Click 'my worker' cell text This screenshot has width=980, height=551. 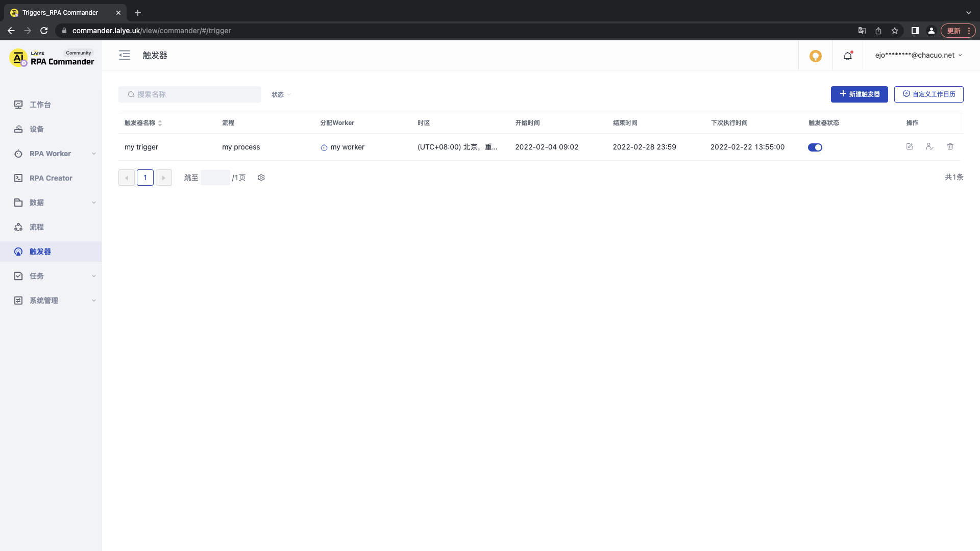coord(348,147)
